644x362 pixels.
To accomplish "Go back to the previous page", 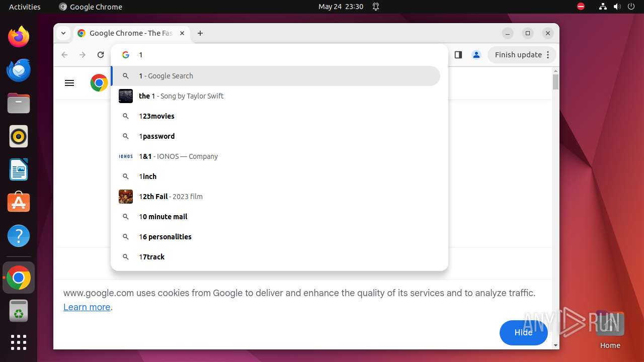I will click(x=64, y=55).
